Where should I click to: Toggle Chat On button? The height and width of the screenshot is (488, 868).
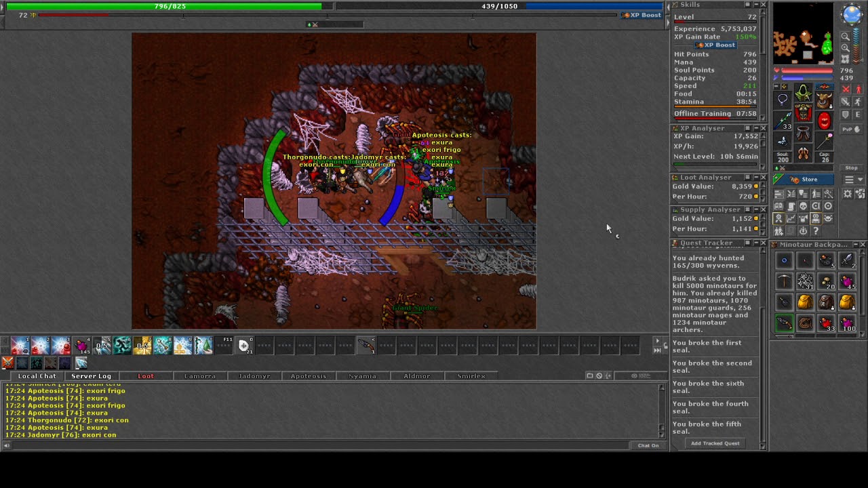[x=648, y=445]
